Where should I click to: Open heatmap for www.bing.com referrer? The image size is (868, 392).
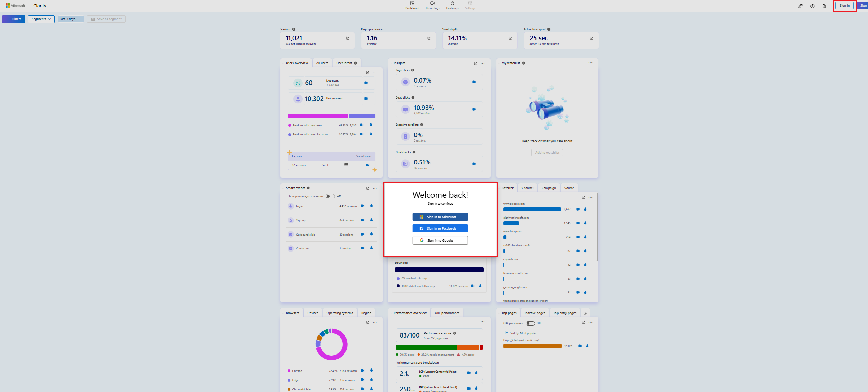[585, 237]
